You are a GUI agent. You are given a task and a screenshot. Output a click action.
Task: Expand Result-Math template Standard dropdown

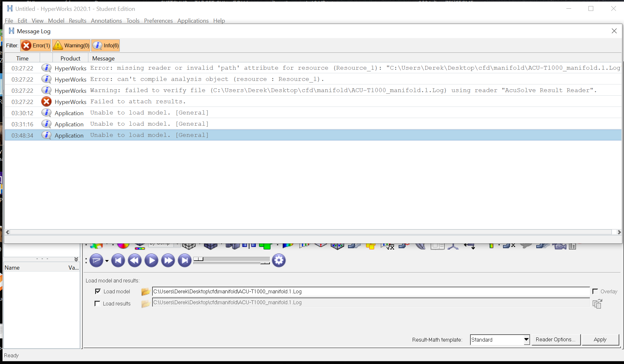[x=526, y=340]
